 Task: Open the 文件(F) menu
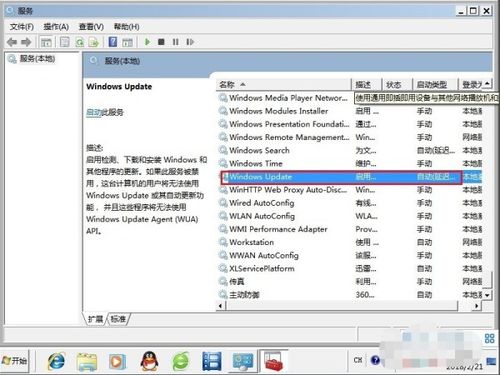click(22, 27)
